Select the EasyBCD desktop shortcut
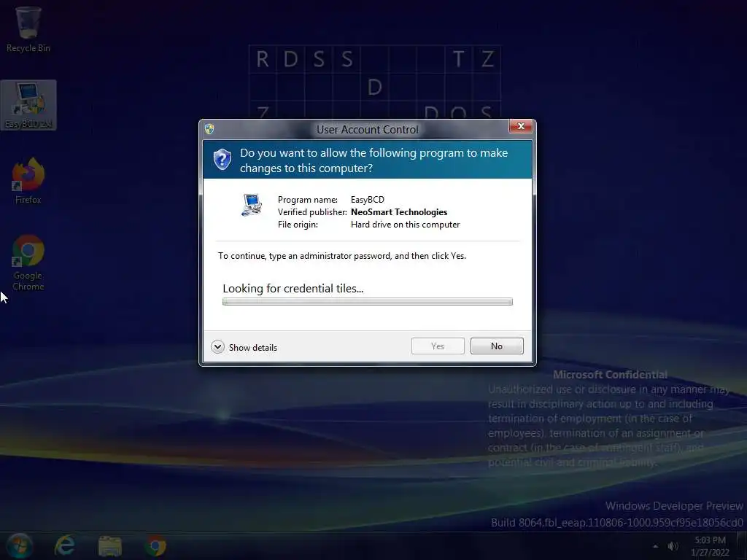Screen dimensions: 747x560 [x=28, y=105]
